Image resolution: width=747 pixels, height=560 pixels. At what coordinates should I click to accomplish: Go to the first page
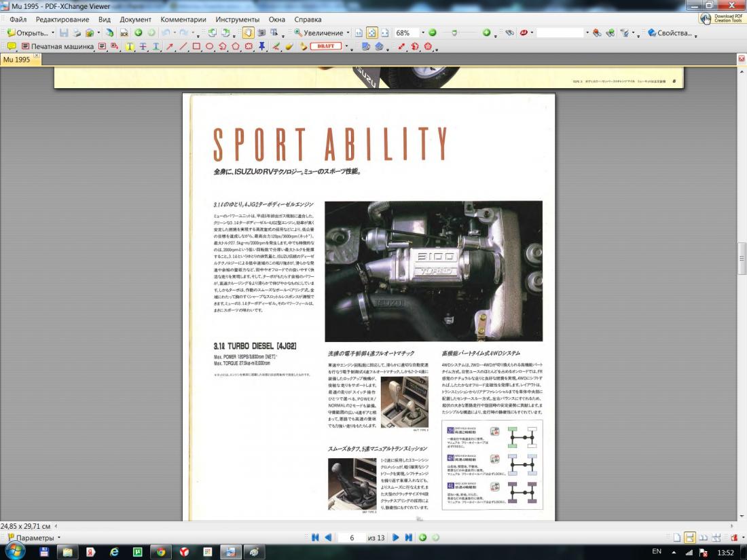pos(315,538)
